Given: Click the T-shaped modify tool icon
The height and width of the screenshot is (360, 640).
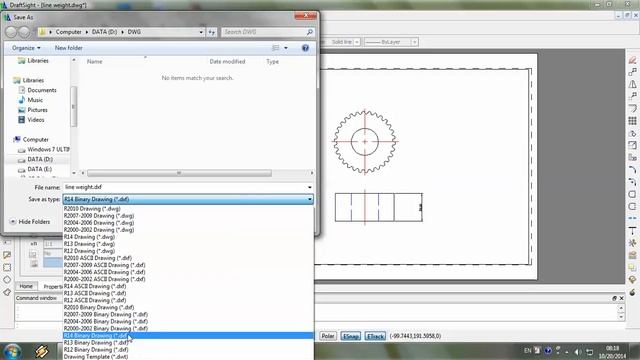Looking at the screenshot, I should click(x=632, y=231).
